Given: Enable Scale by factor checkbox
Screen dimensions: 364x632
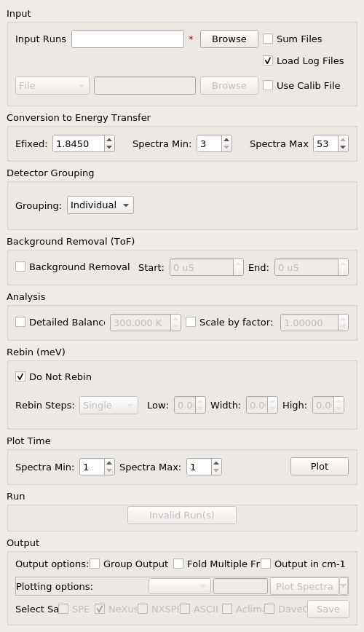Looking at the screenshot, I should coord(191,322).
